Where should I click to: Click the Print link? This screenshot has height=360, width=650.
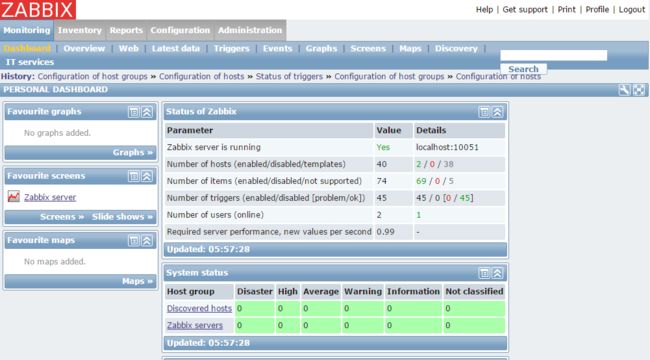point(566,10)
